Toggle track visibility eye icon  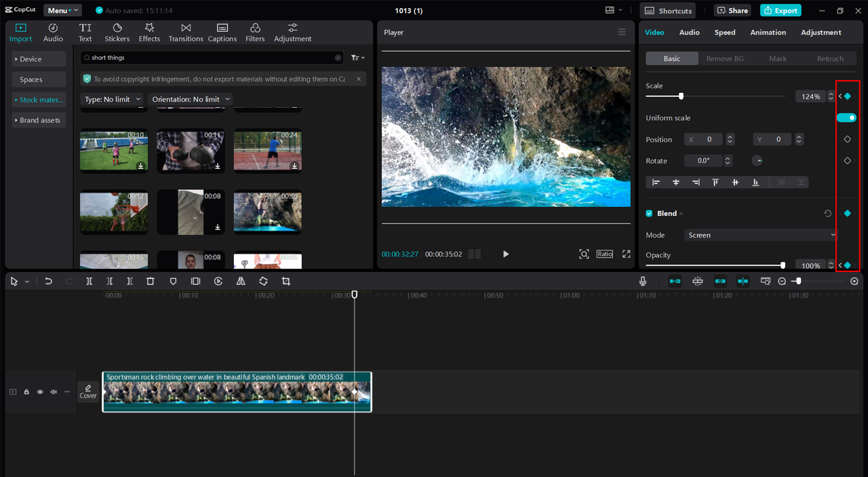coord(40,392)
